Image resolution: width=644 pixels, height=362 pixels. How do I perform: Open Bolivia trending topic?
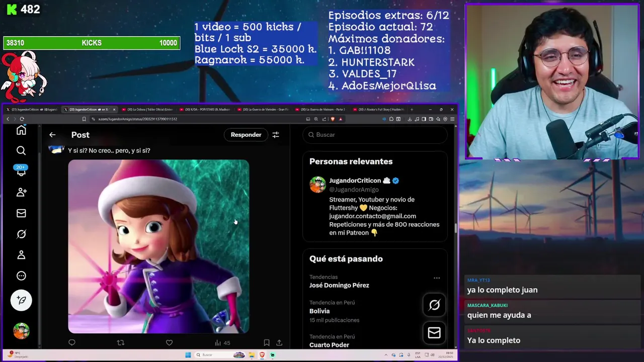[319, 311]
